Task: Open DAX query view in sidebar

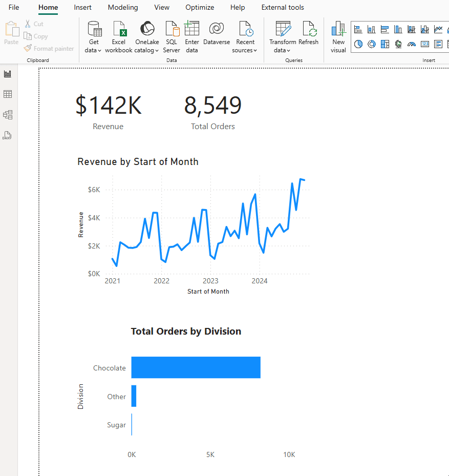Action: coord(8,135)
